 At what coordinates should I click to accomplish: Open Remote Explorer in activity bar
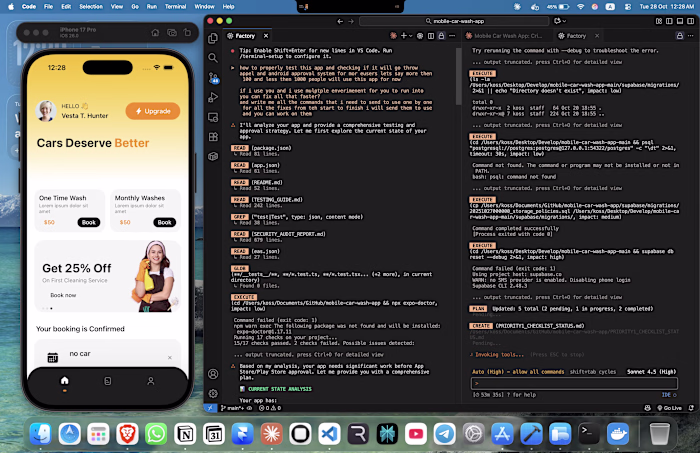tap(213, 117)
